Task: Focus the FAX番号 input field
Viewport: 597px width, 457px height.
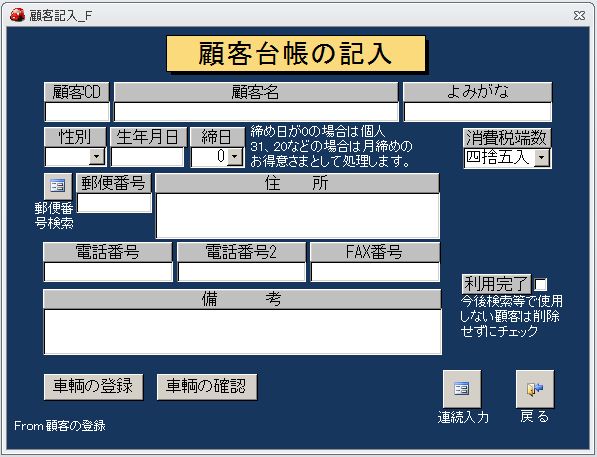Action: coord(375,272)
